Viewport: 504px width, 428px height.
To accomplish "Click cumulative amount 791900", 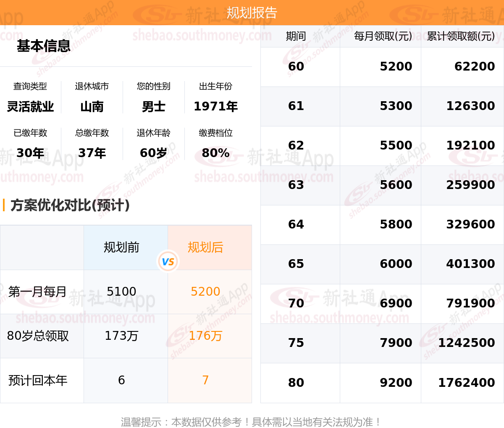I will pyautogui.click(x=471, y=303).
